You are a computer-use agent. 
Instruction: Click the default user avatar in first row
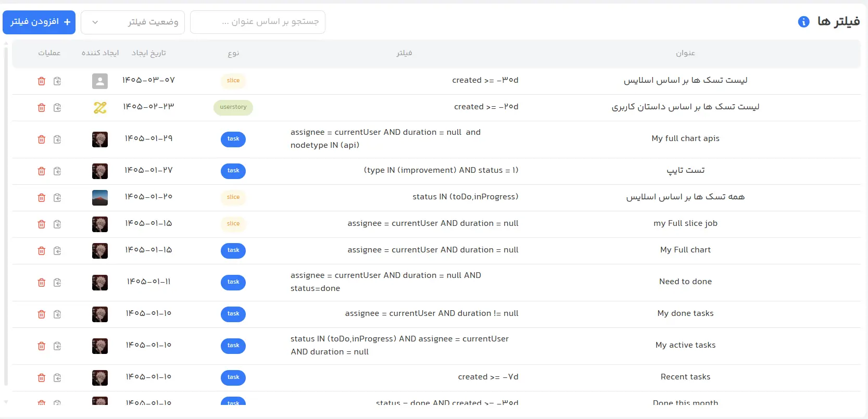[100, 81]
